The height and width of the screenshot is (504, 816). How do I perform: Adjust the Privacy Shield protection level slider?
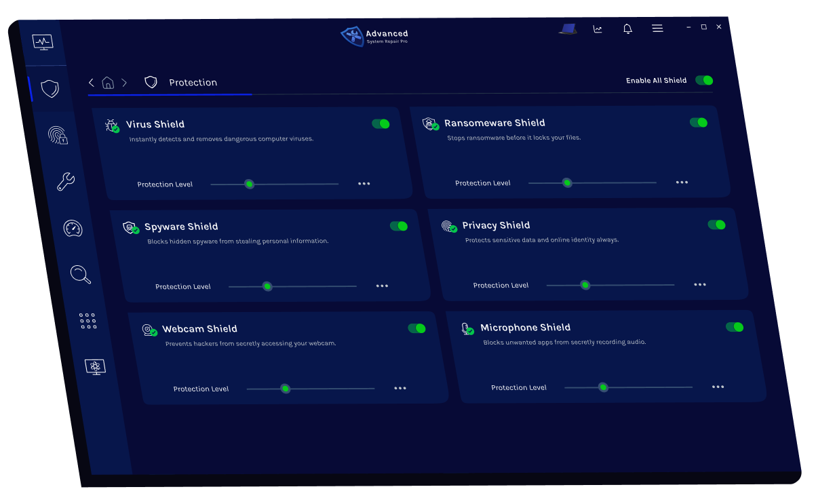coord(585,285)
